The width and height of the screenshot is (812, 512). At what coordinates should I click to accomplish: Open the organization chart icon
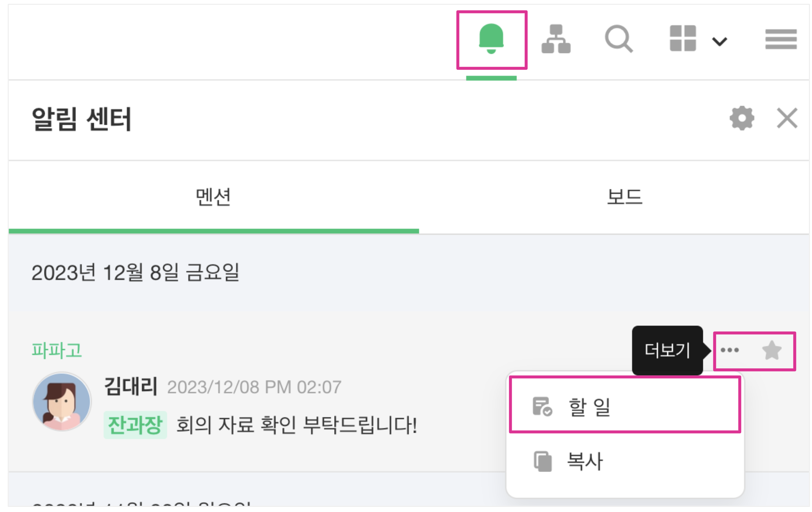coord(556,38)
